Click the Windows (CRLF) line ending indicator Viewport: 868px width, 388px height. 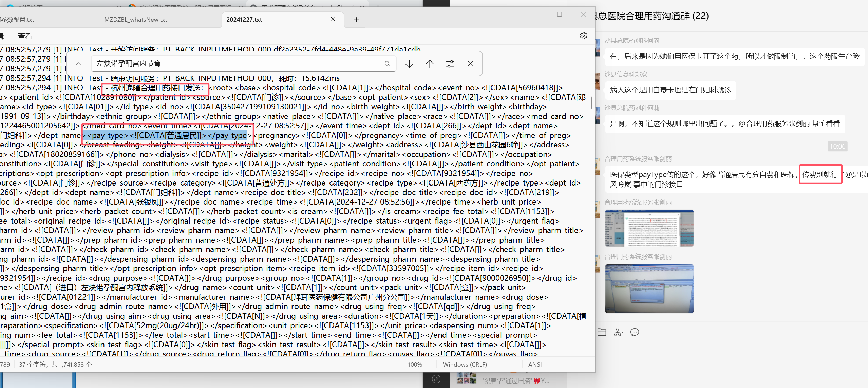465,364
